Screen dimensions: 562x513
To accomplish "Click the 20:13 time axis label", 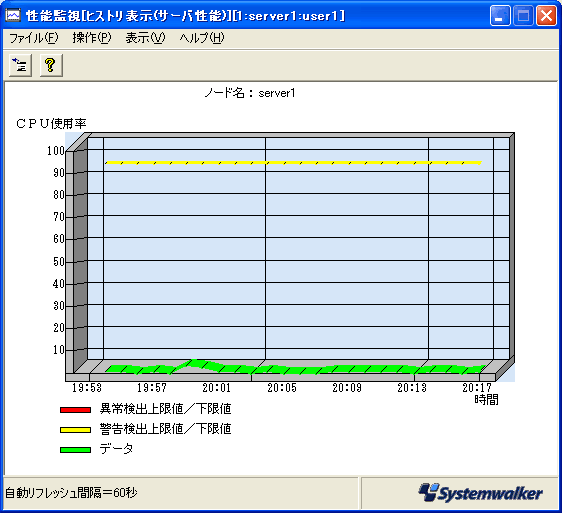I will coord(412,388).
